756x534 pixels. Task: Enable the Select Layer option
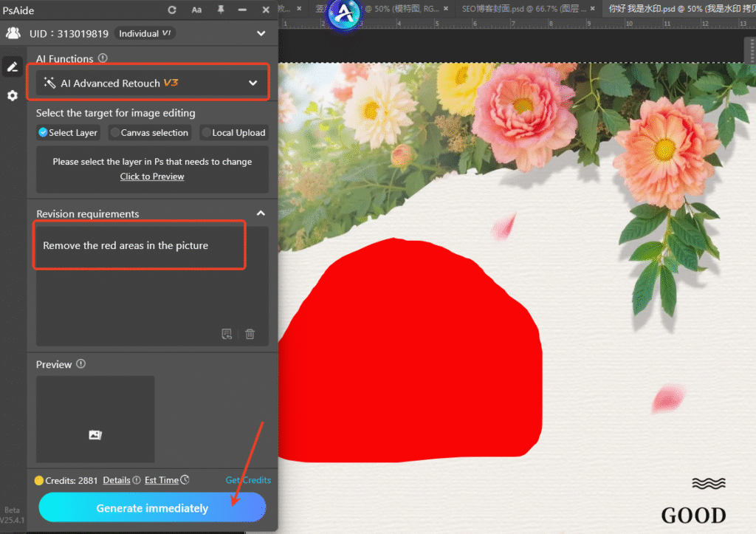pos(44,133)
